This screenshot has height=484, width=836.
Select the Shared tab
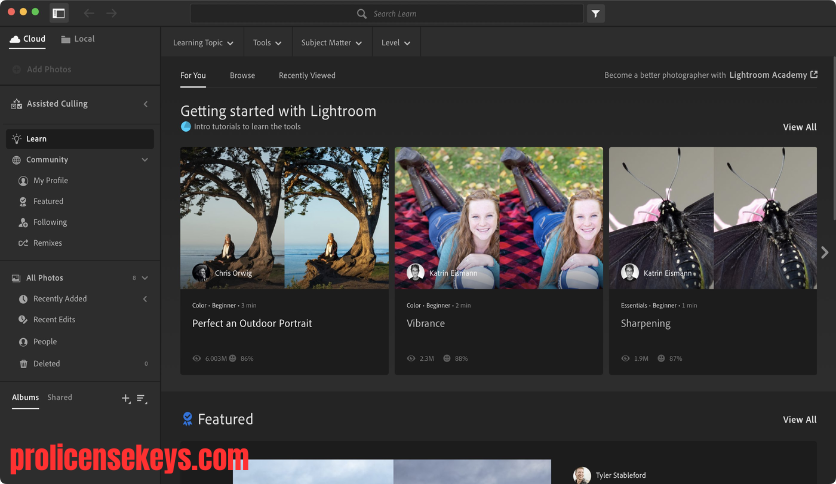click(x=60, y=398)
